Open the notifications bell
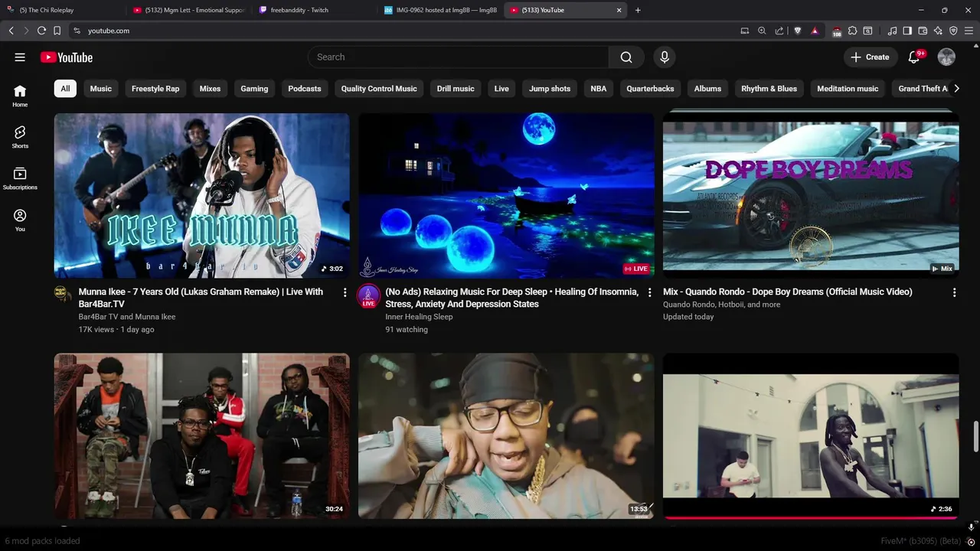Image resolution: width=980 pixels, height=551 pixels. (914, 57)
